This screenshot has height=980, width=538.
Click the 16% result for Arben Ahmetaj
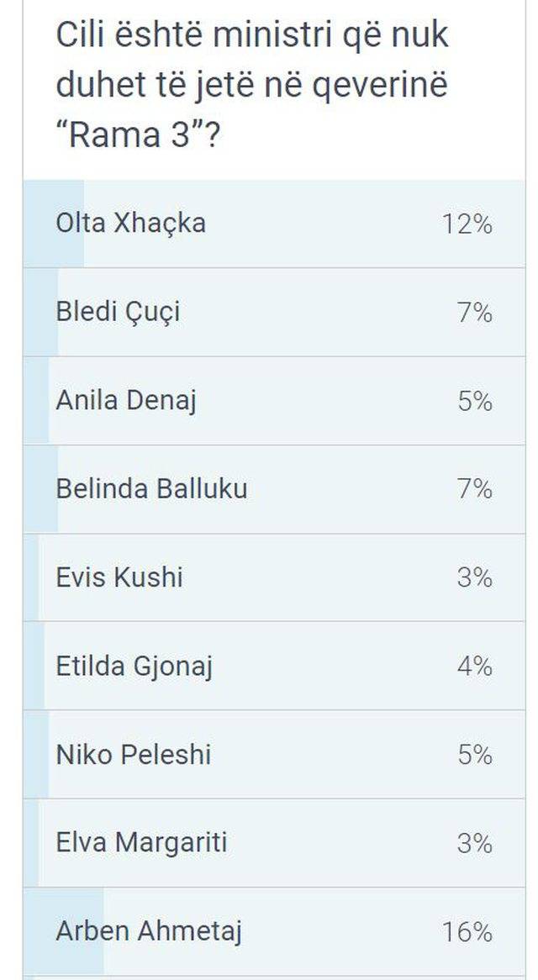coord(467,932)
